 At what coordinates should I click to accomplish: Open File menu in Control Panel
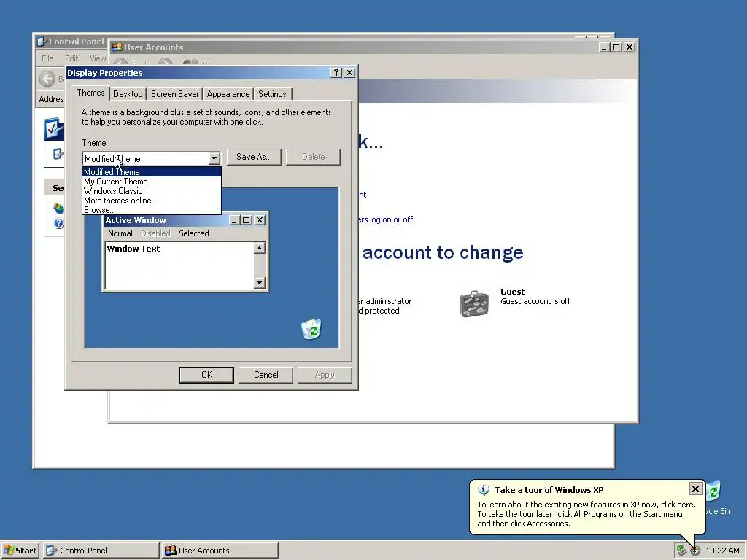(x=47, y=58)
